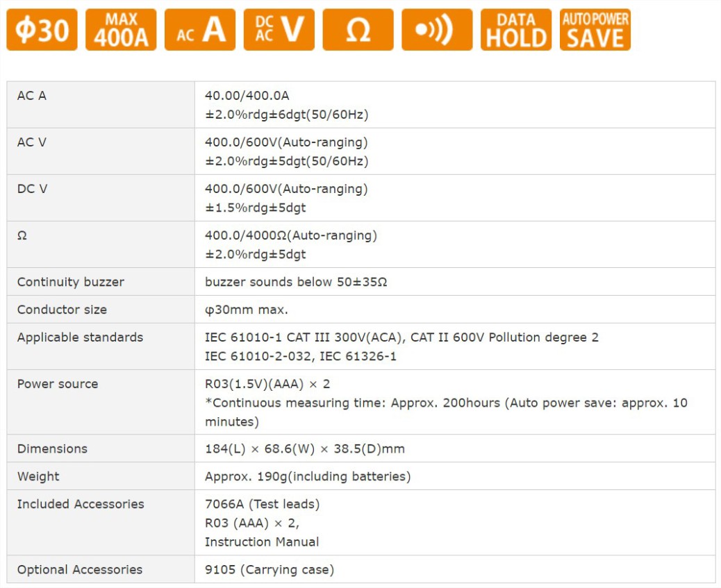Click the Applicable standards label

[80, 337]
